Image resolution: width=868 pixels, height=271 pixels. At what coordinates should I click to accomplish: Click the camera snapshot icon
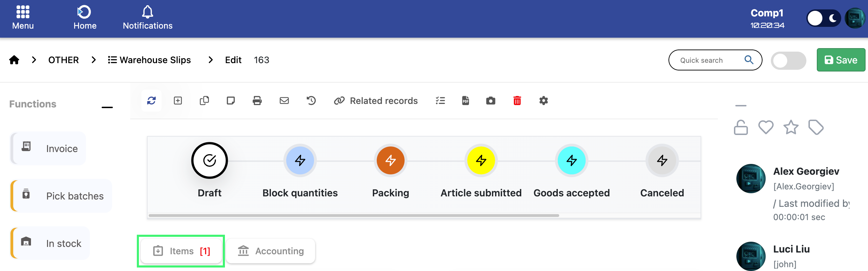coord(491,101)
